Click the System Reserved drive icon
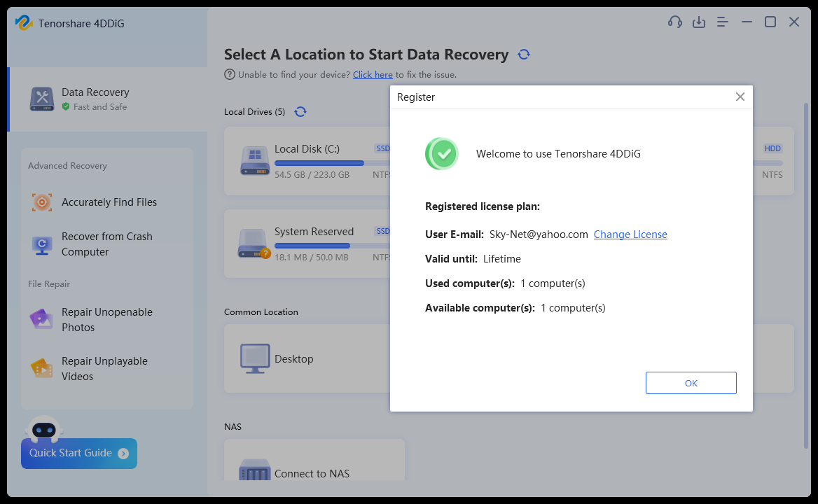The image size is (818, 504). pos(254,244)
